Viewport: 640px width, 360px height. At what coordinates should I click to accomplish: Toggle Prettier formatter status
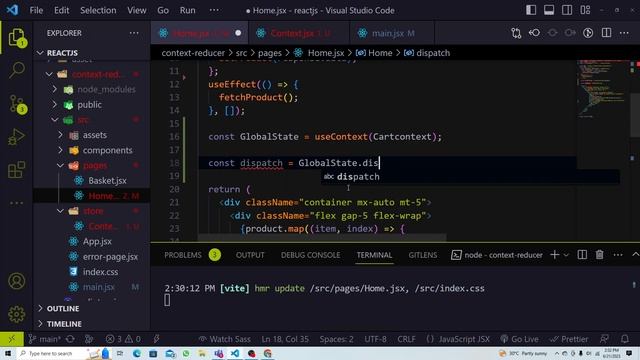569,339
